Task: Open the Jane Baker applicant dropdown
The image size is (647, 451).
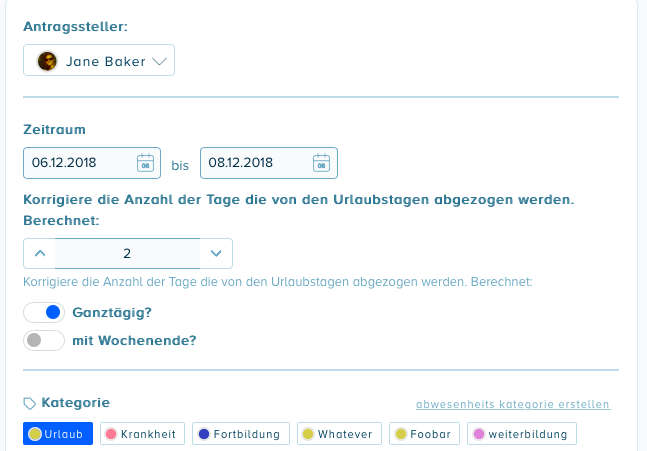Action: click(99, 60)
